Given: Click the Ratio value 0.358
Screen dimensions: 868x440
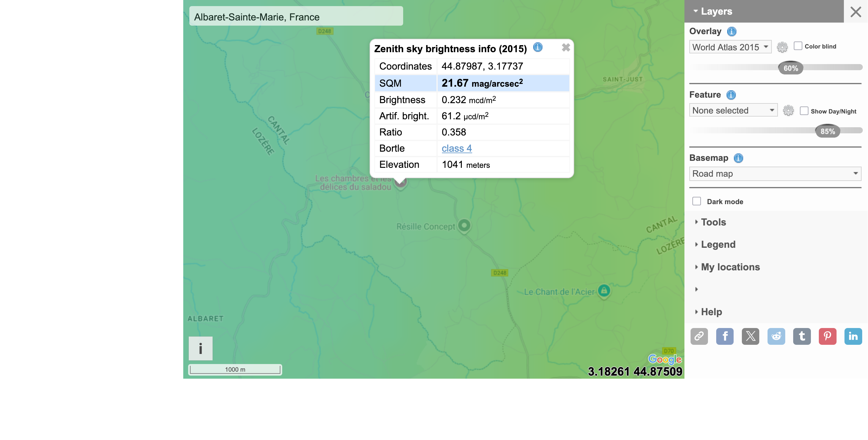Looking at the screenshot, I should click(x=454, y=132).
